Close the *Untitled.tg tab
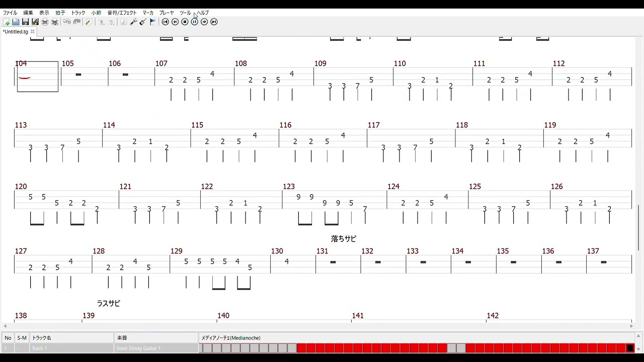The image size is (644, 362). [x=33, y=32]
